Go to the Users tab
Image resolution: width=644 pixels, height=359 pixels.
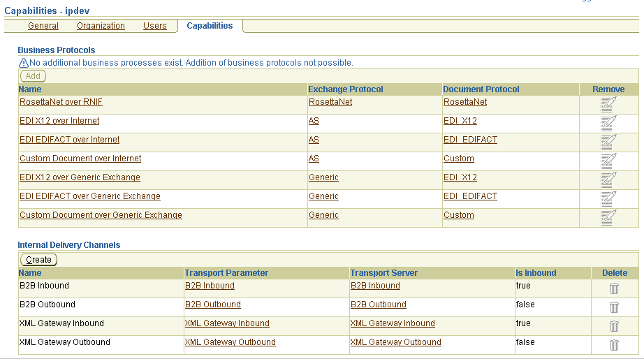point(155,25)
